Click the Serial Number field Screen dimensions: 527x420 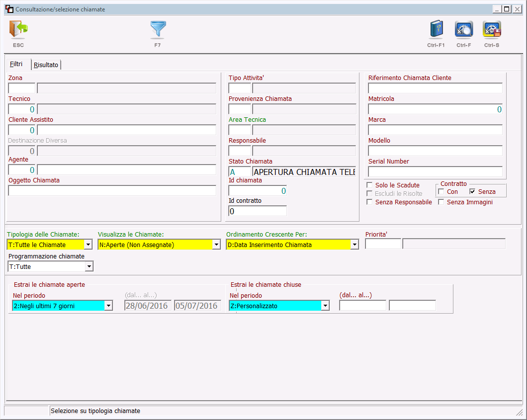[435, 171]
